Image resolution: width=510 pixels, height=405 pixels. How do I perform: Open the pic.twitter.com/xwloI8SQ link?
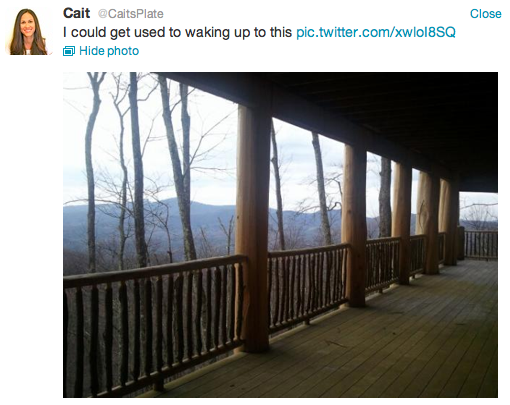(376, 32)
